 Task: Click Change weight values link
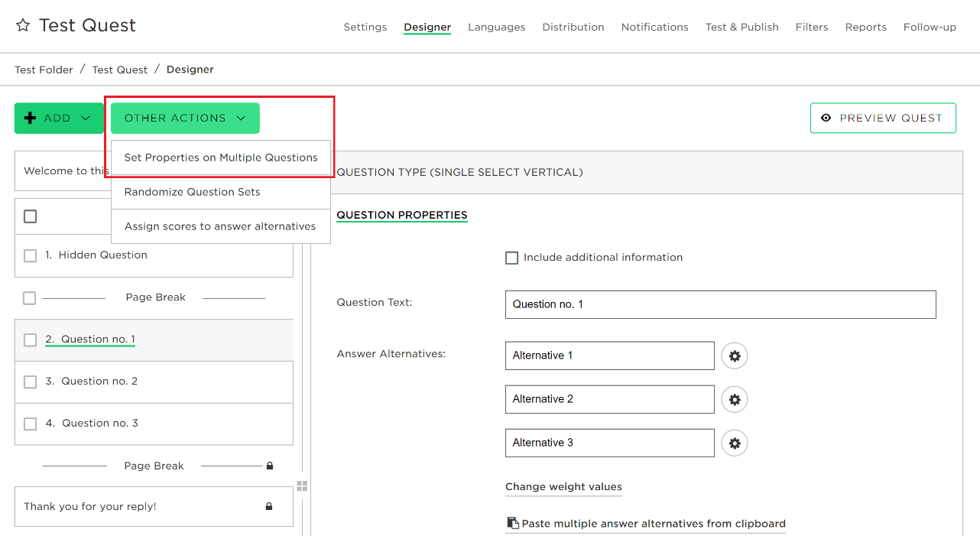[x=563, y=486]
